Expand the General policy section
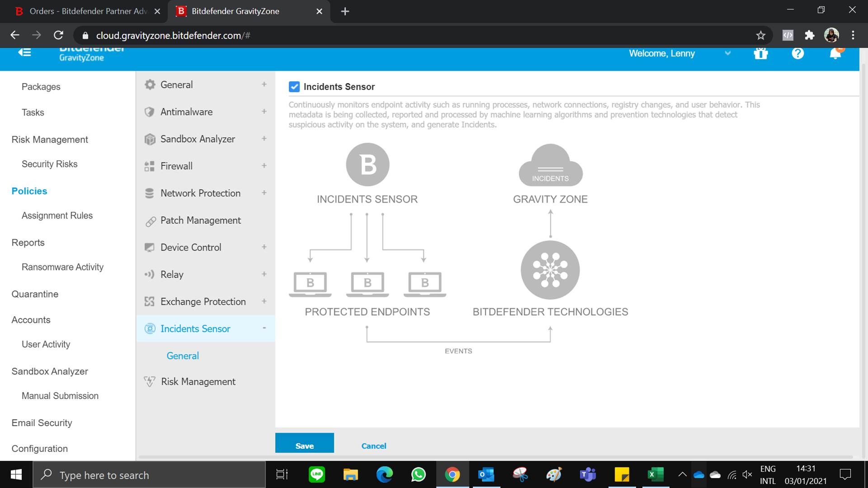 264,84
